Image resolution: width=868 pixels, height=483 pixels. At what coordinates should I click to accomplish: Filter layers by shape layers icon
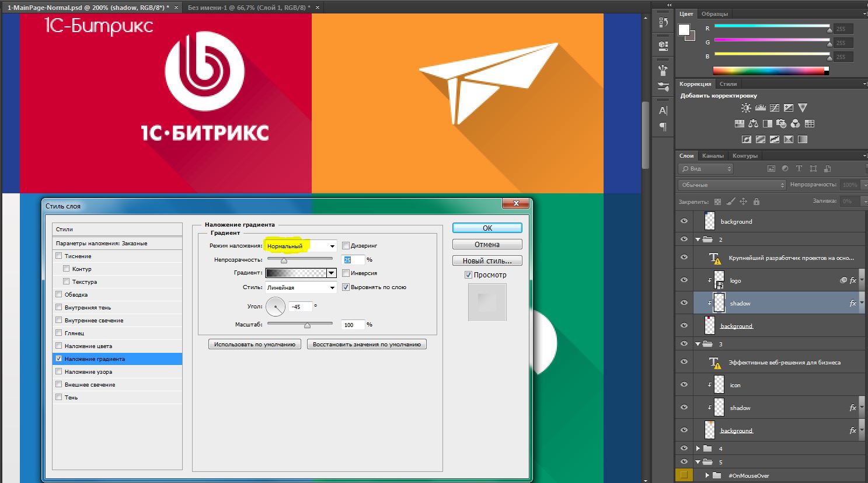pos(813,169)
